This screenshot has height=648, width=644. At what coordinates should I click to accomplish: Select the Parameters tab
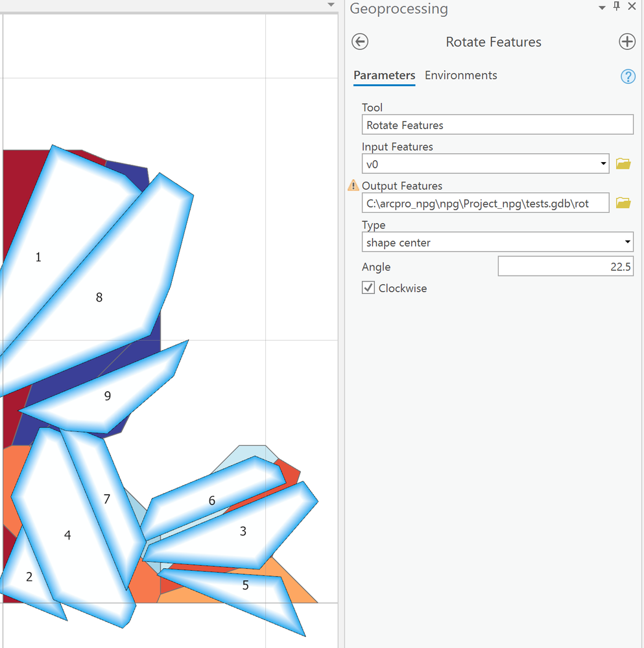[384, 75]
